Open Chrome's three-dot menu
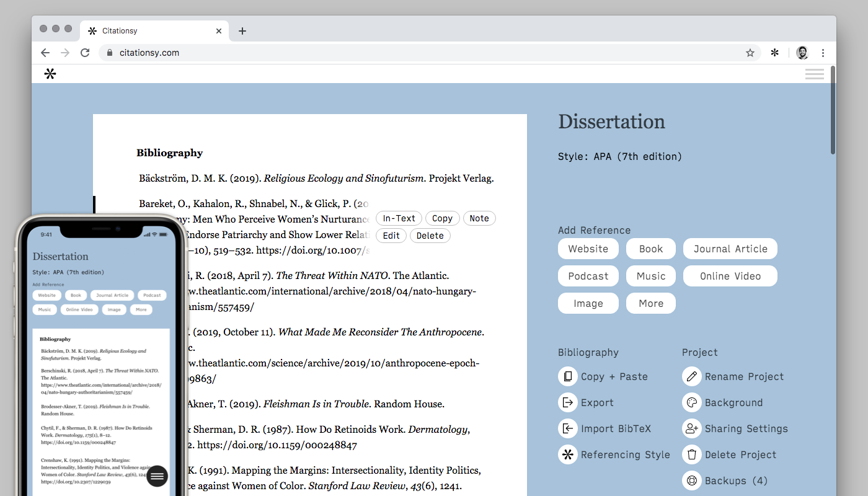Screen dimensions: 868x496 [x=823, y=53]
